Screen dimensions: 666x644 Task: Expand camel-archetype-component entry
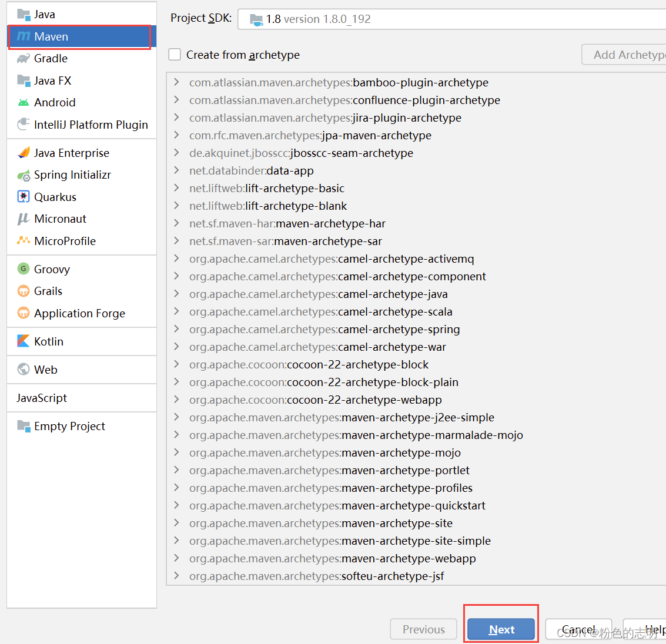[x=176, y=276]
